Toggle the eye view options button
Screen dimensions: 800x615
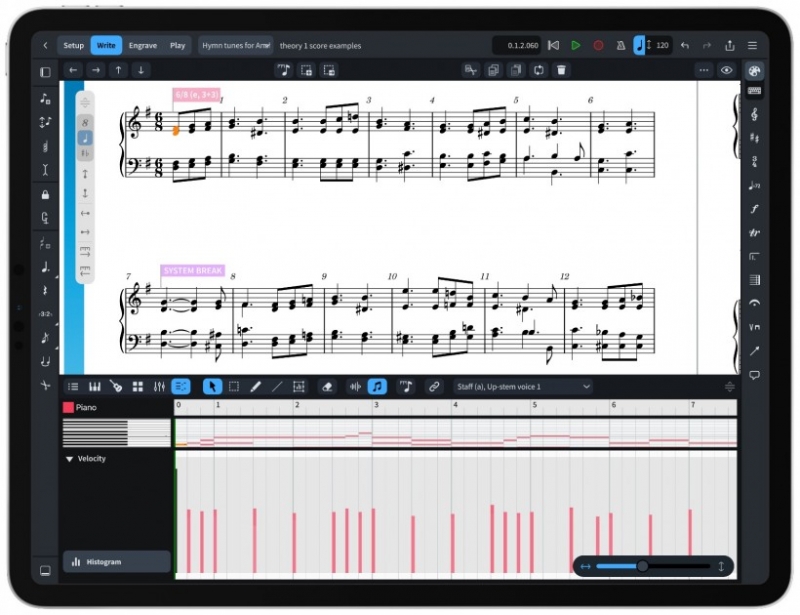(727, 70)
